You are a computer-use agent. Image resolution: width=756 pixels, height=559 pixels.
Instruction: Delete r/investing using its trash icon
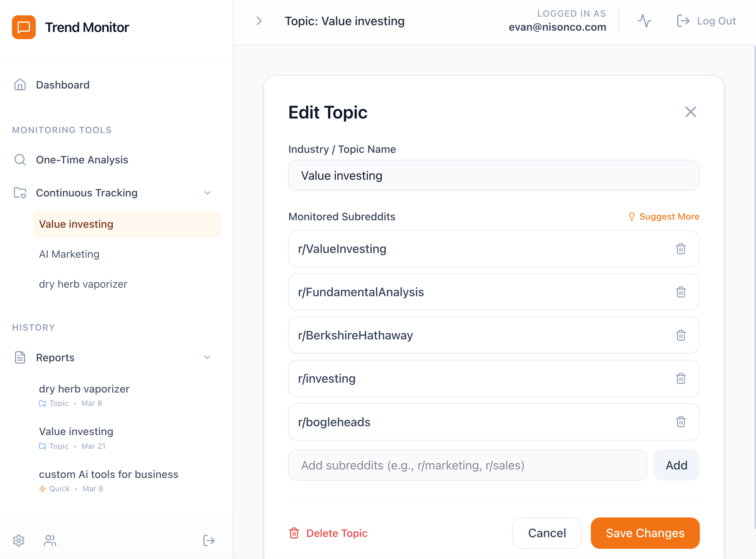tap(681, 379)
